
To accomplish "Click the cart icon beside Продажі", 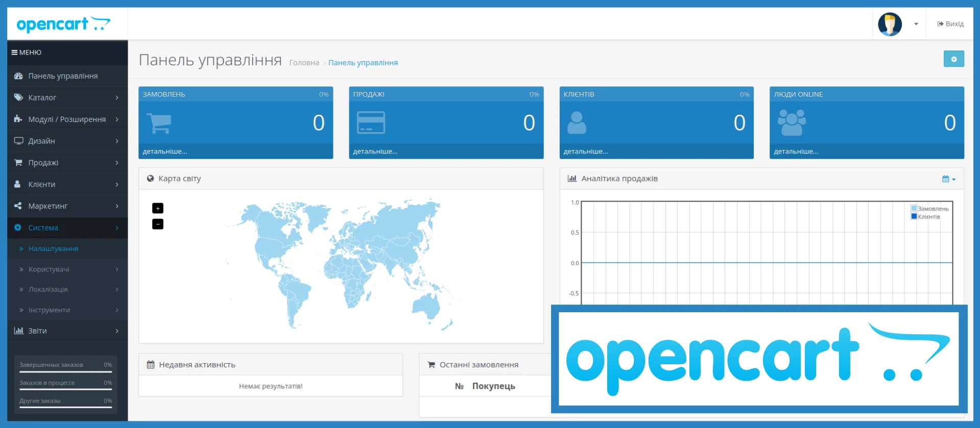I will tap(18, 163).
